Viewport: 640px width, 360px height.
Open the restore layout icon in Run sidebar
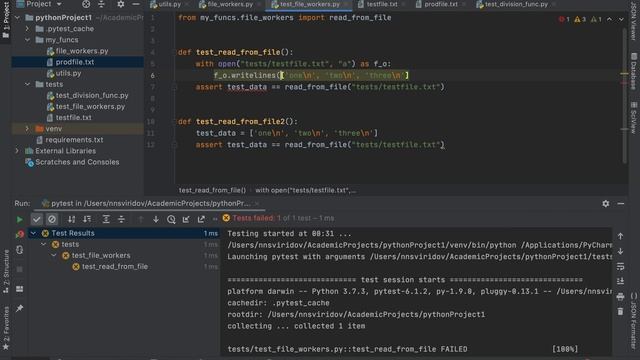point(19,289)
